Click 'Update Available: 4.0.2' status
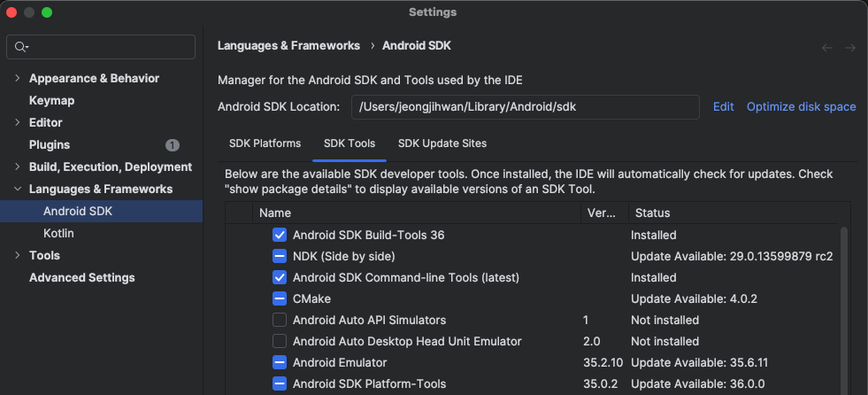The image size is (868, 395). click(694, 298)
